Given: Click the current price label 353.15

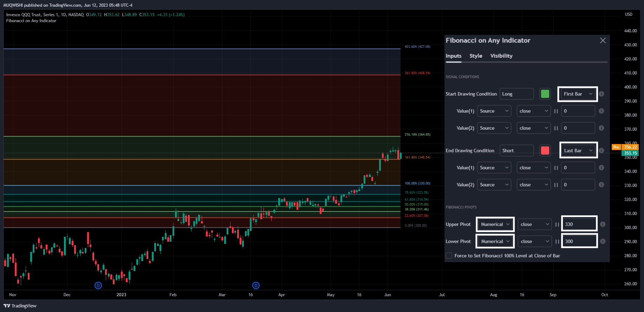Looking at the screenshot, I should (x=630, y=153).
